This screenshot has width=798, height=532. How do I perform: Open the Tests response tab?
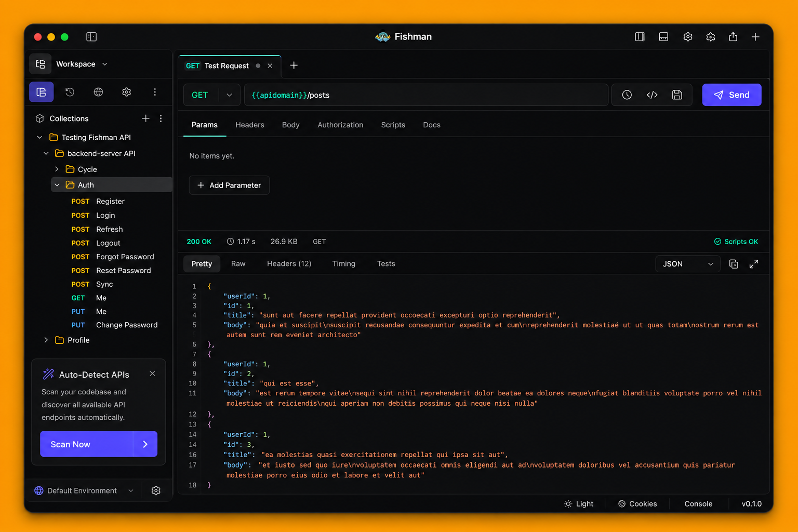[386, 264]
